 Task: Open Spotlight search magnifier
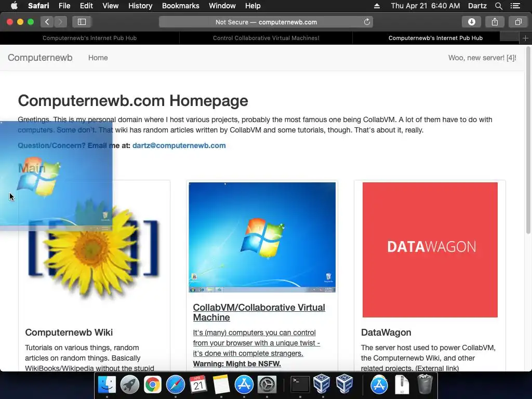[x=498, y=6]
